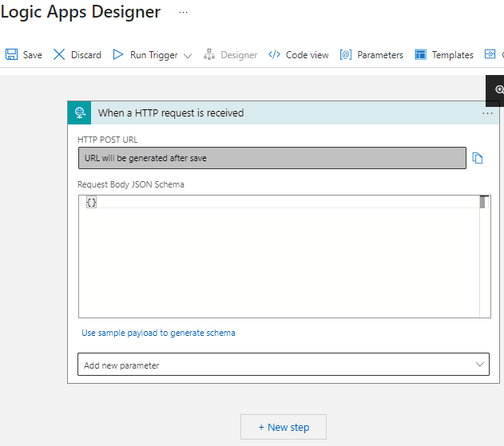Click Use sample payload to generate schema
The image size is (504, 446).
[x=158, y=333]
